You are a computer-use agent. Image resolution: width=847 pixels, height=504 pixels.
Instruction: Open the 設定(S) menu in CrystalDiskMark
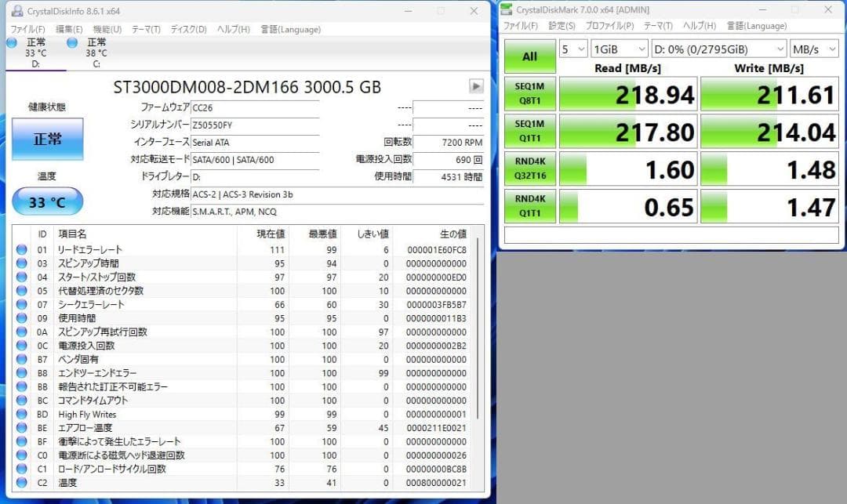pos(562,25)
